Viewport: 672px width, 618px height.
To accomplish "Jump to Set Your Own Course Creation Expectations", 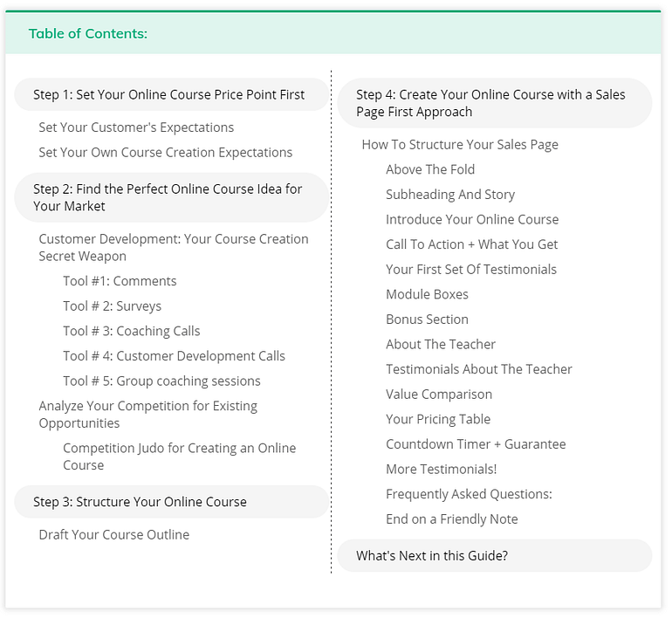I will tap(165, 152).
